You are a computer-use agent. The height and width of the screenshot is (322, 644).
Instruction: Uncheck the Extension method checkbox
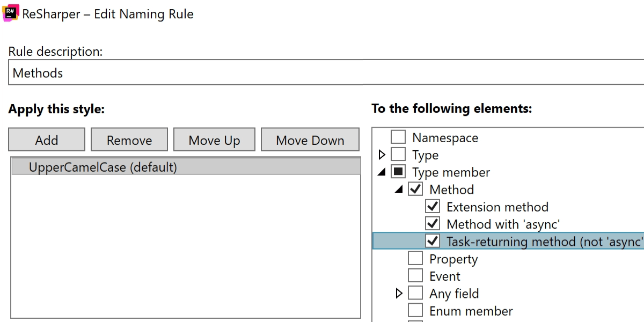pos(433,207)
